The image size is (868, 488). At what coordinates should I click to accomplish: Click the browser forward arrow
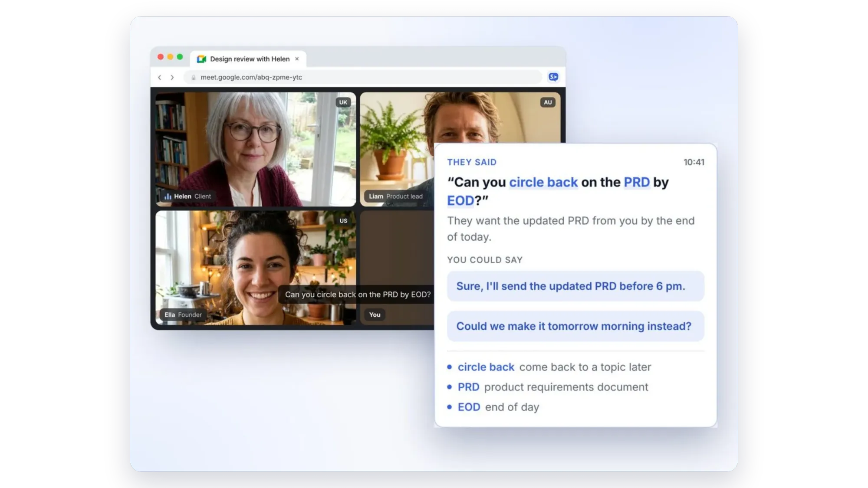[x=172, y=77]
